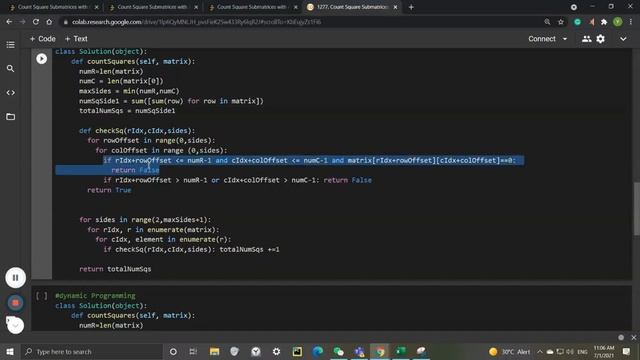The height and width of the screenshot is (360, 640).
Task: Add a new Code cell
Action: pyautogui.click(x=42, y=39)
